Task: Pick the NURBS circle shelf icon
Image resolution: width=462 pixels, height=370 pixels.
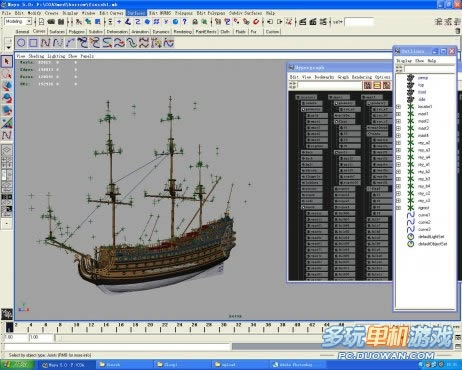Action: [x=21, y=43]
